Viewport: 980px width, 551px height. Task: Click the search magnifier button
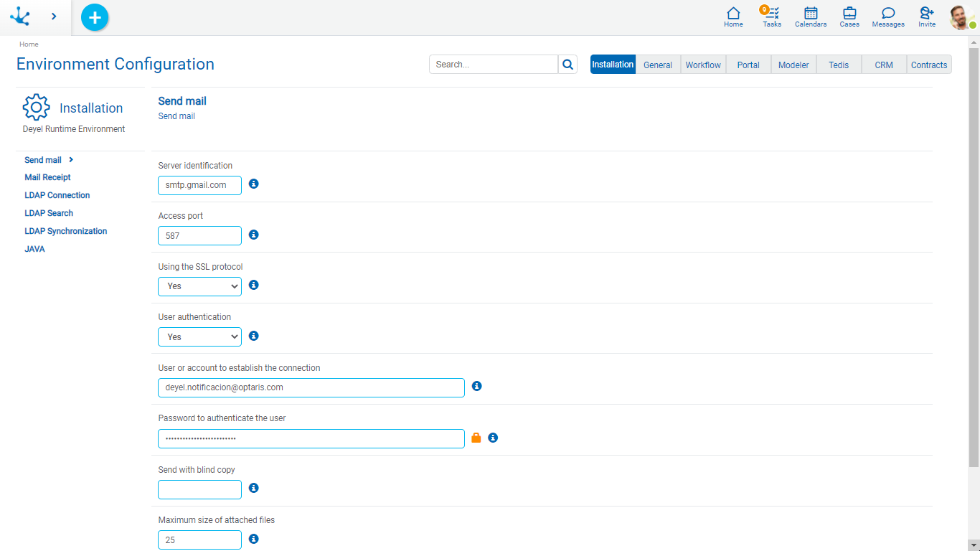point(567,65)
